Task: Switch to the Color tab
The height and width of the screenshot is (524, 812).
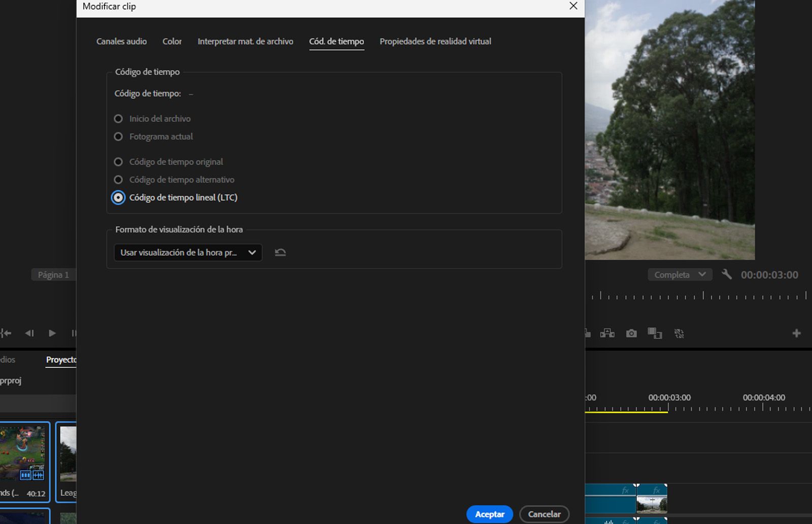Action: [172, 41]
